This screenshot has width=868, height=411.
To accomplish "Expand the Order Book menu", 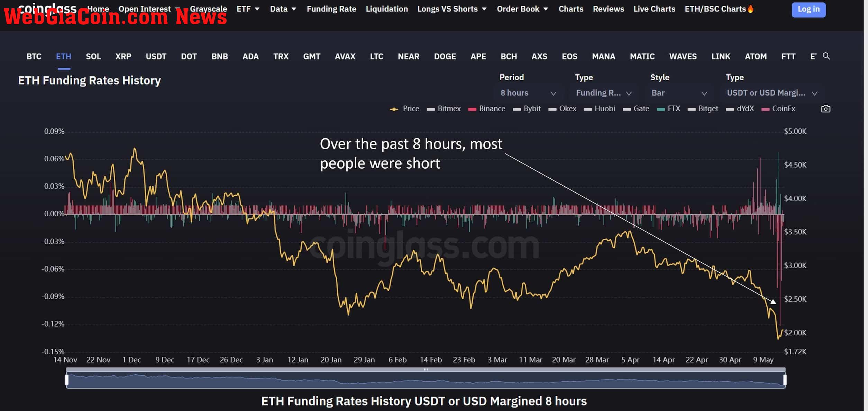I will (x=522, y=9).
